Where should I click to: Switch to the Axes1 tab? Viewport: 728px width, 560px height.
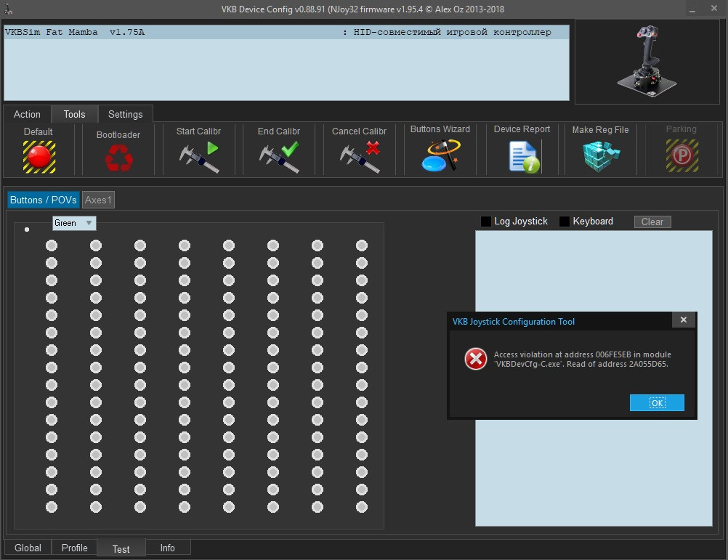click(x=98, y=200)
